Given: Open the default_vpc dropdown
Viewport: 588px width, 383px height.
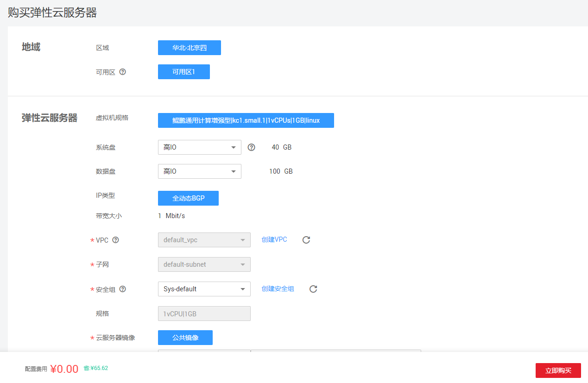Looking at the screenshot, I should [204, 240].
